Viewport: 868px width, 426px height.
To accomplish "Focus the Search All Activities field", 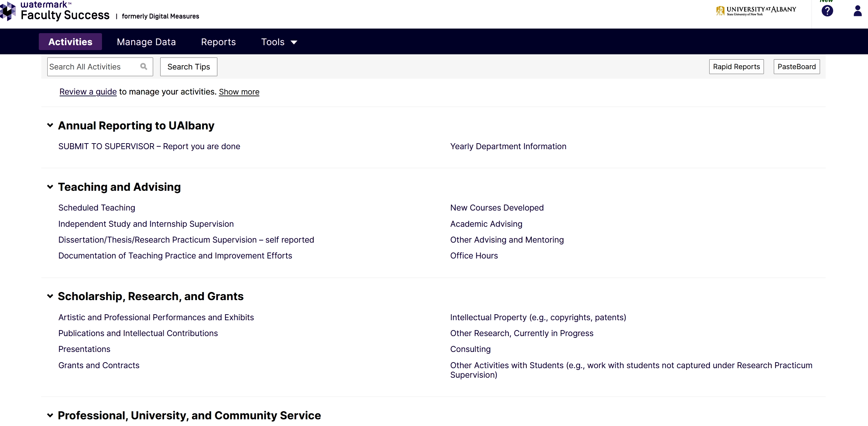I will (x=92, y=67).
